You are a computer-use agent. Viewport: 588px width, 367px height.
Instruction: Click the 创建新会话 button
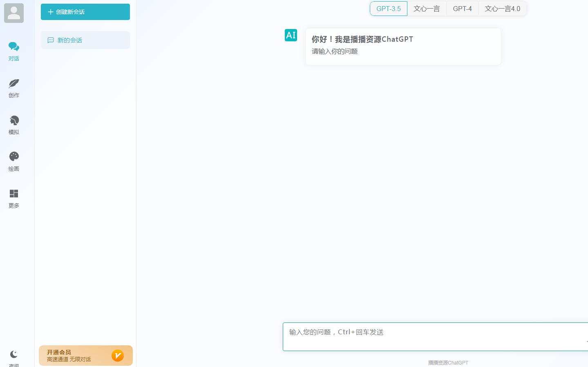85,12
